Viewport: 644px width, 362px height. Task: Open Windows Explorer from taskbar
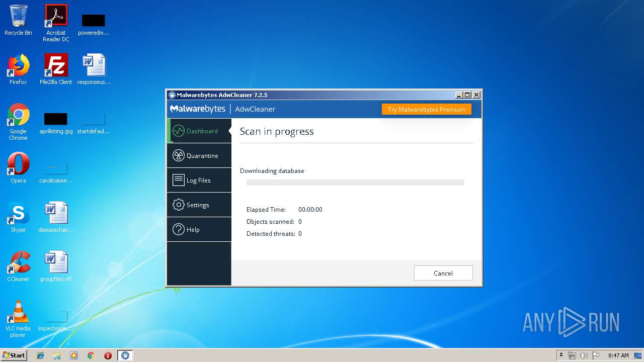coord(57,355)
